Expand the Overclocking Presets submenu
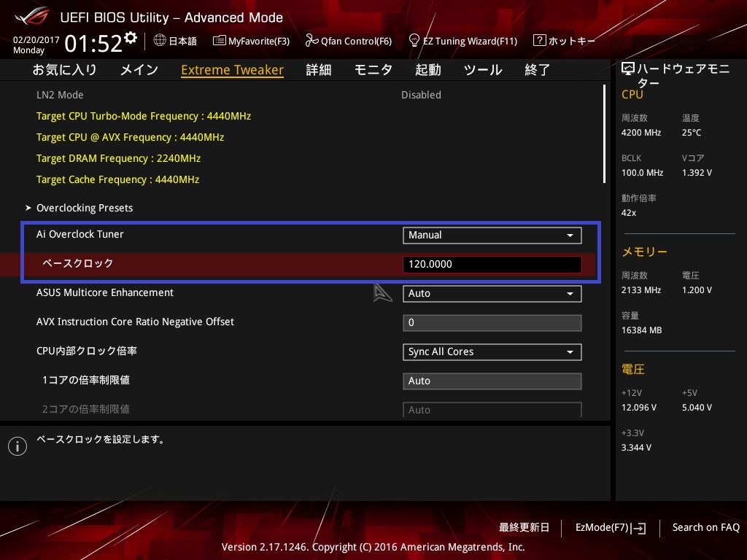The height and width of the screenshot is (560, 747). [85, 208]
